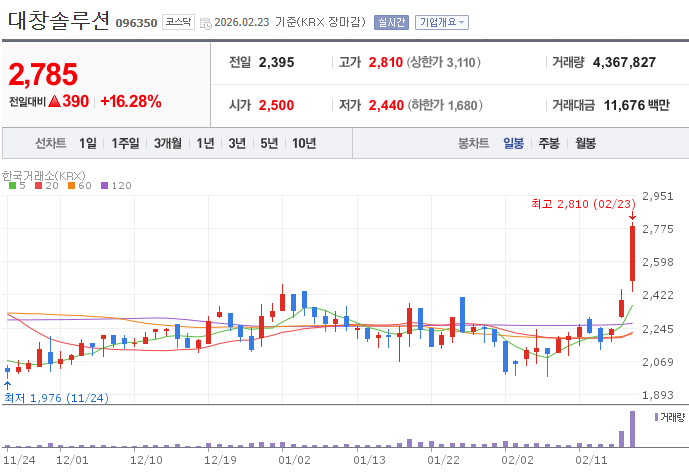The width and height of the screenshot is (689, 472).
Task: Click the high price value 2,810
Action: point(386,62)
